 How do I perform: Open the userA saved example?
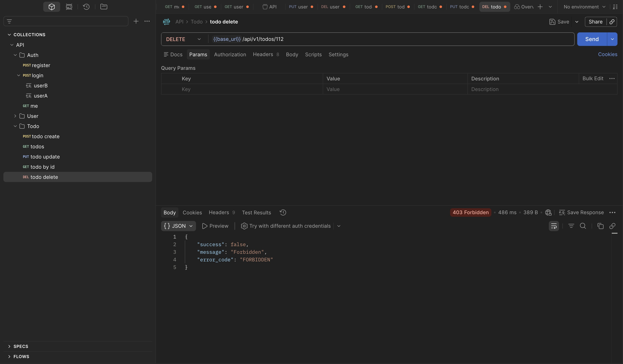[x=37, y=96]
